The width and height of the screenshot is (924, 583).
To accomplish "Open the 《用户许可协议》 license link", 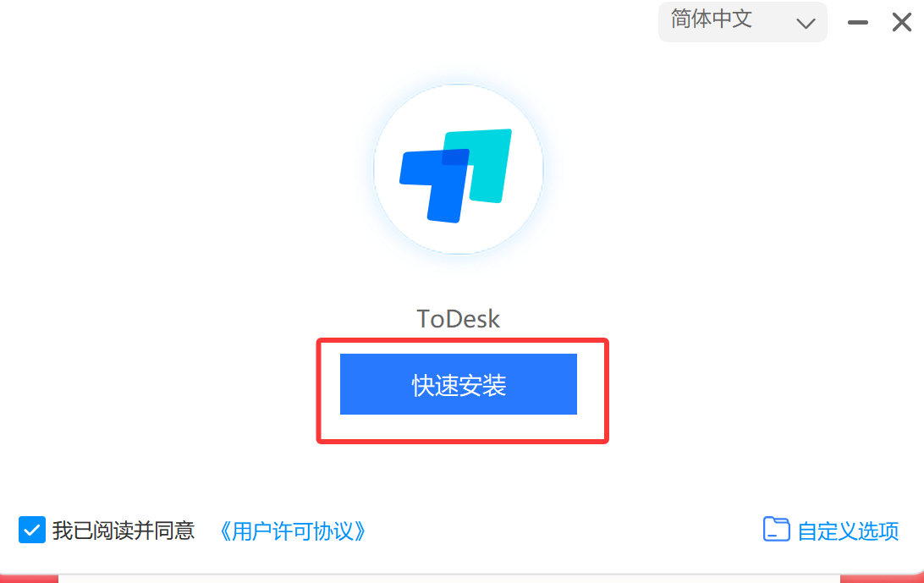I will (292, 531).
